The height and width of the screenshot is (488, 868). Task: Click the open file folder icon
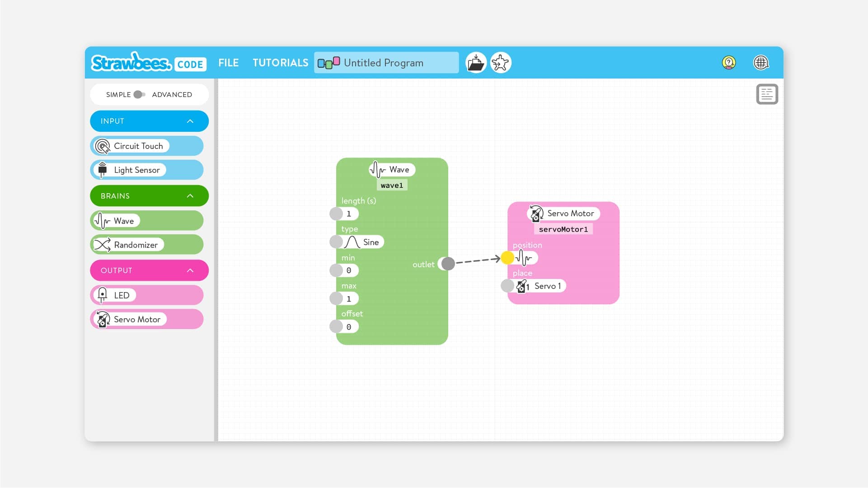475,63
